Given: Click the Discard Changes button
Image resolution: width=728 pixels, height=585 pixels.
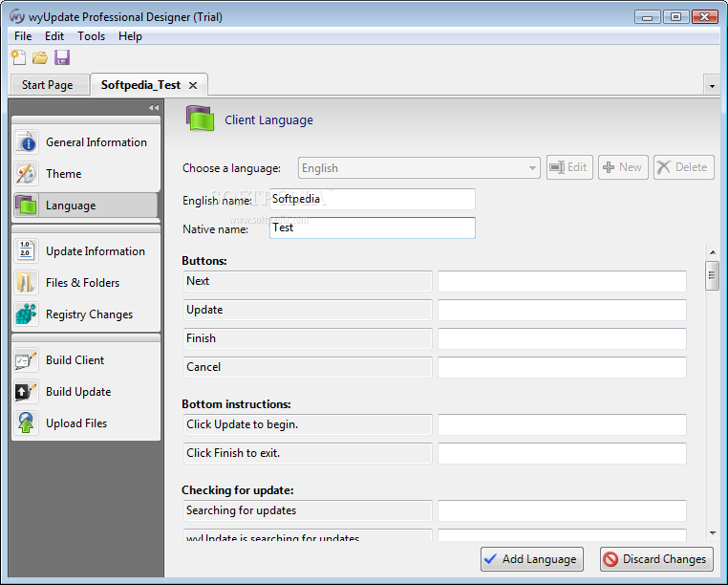Looking at the screenshot, I should pos(656,559).
